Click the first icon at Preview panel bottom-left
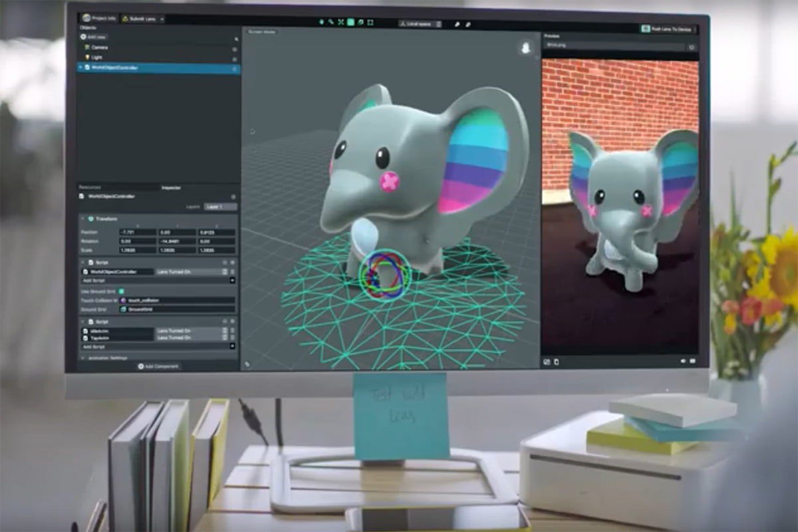The width and height of the screenshot is (798, 532). click(547, 362)
